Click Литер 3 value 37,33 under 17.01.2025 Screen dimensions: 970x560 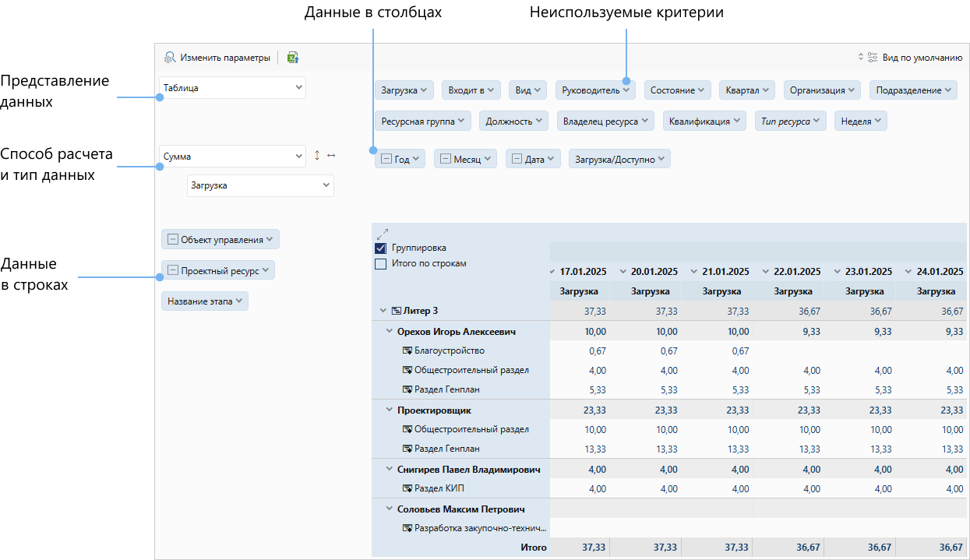pyautogui.click(x=594, y=311)
